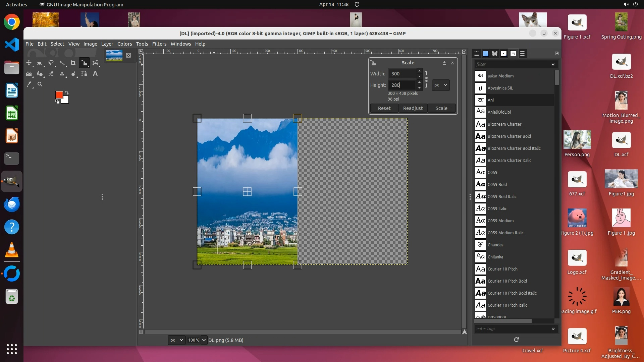644x362 pixels.
Task: Open the Filters menu
Action: (x=159, y=44)
